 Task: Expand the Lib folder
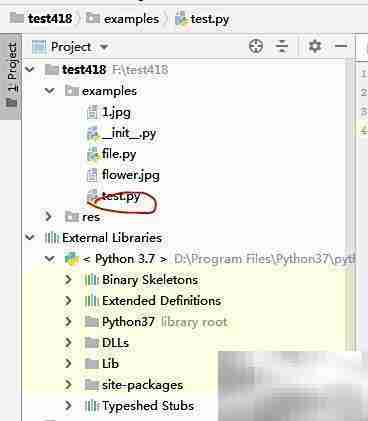pos(68,363)
